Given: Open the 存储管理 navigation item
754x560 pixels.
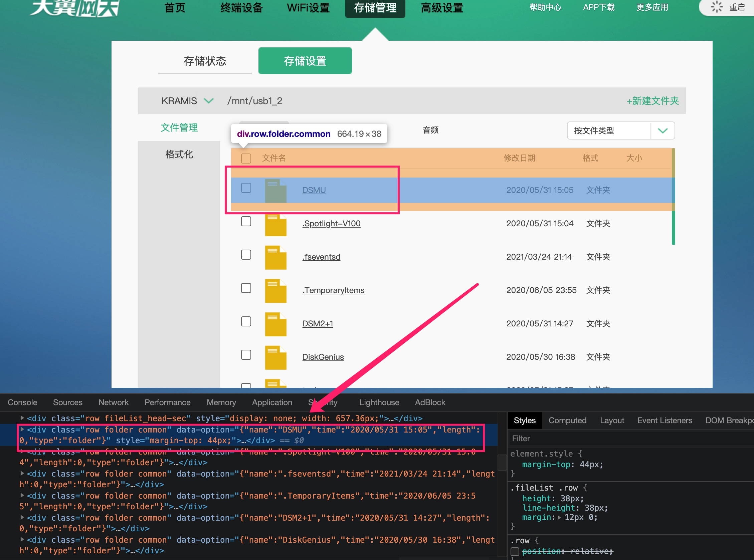Looking at the screenshot, I should [375, 8].
